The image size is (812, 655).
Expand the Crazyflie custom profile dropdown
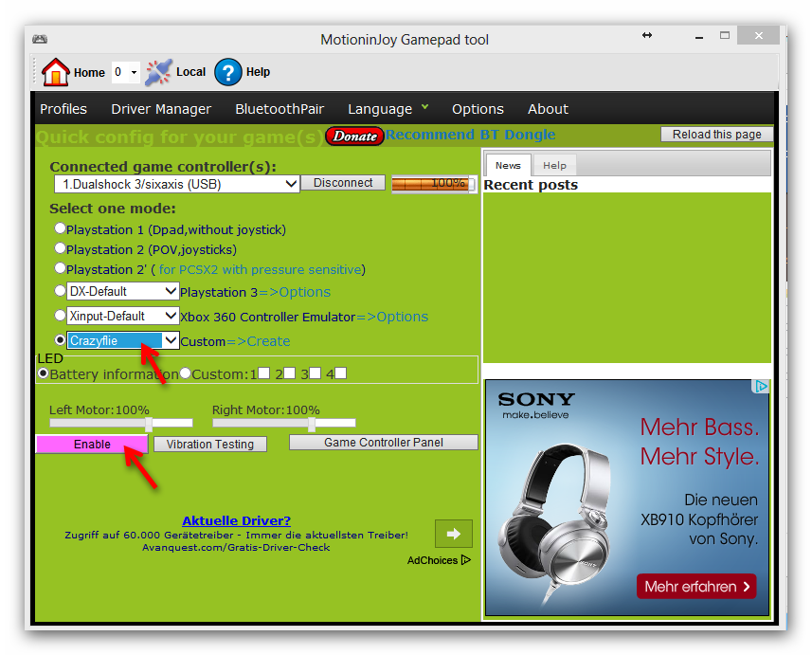point(171,340)
